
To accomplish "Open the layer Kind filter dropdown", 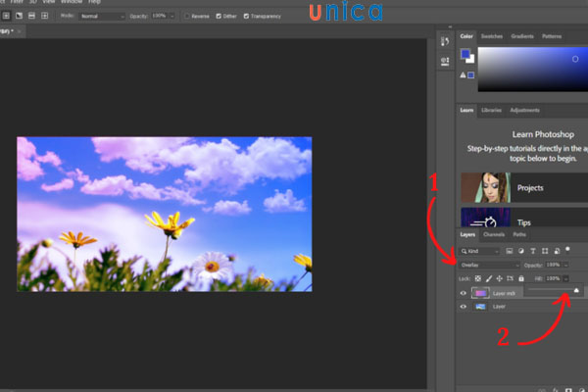I will point(481,252).
